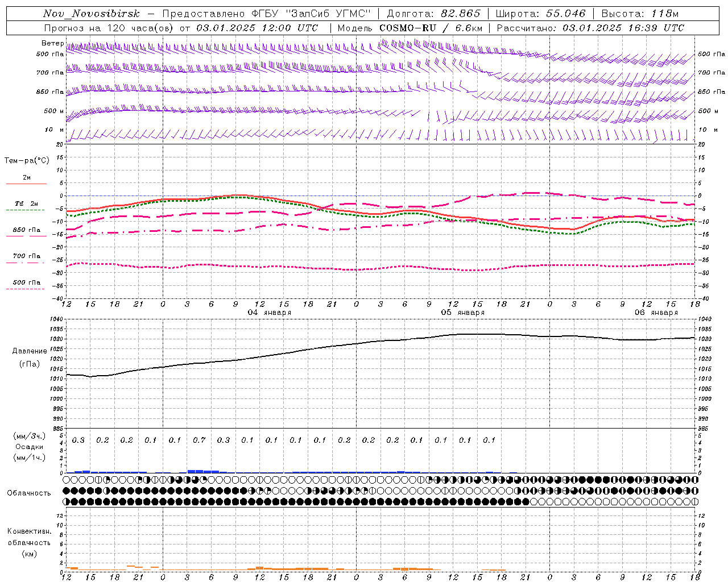Click the 'Высота: 118м' header text
This screenshot has width=728, height=582.
point(640,14)
